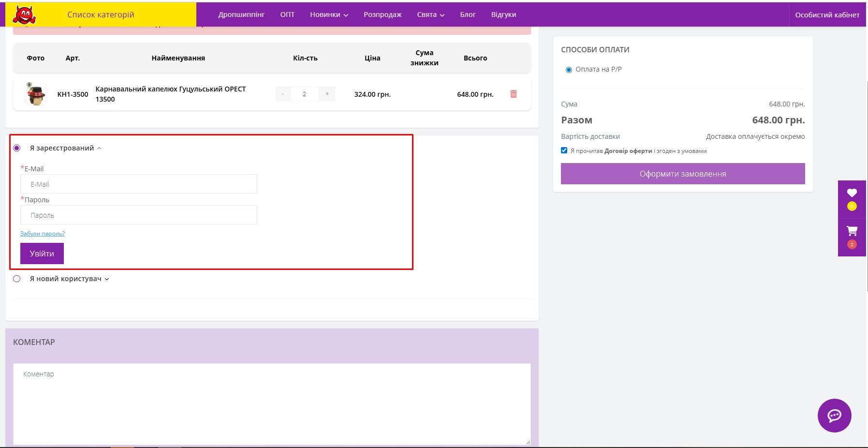Select the 'Оплата на Р/Р' payment option
This screenshot has width=868, height=448.
click(x=569, y=70)
